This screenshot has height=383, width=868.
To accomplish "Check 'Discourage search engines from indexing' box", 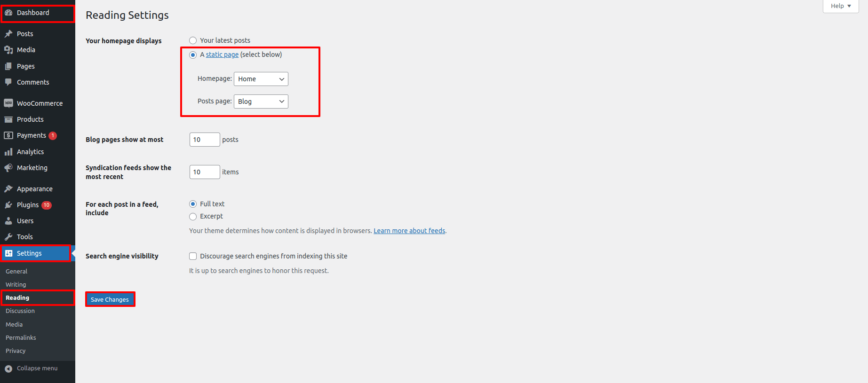I will pos(193,256).
